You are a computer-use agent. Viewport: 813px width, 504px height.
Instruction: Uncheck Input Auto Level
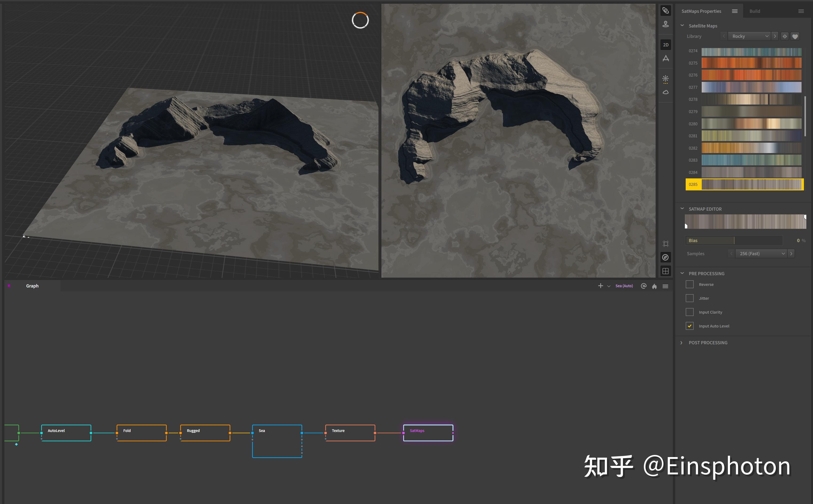click(x=690, y=326)
